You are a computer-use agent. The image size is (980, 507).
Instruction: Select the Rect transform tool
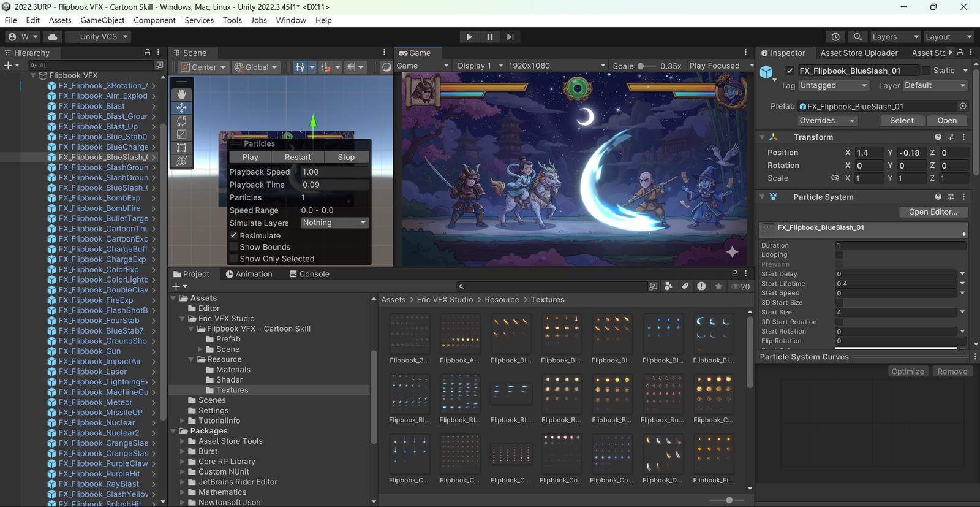click(x=182, y=148)
